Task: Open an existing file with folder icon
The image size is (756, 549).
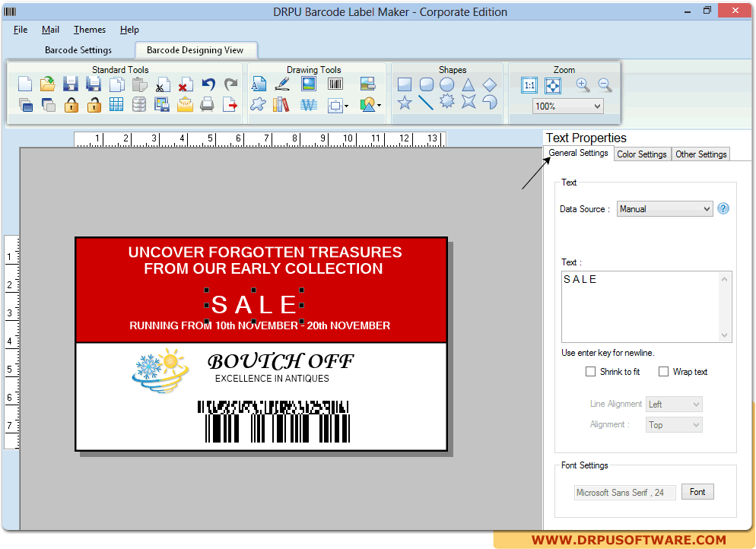Action: 47,84
